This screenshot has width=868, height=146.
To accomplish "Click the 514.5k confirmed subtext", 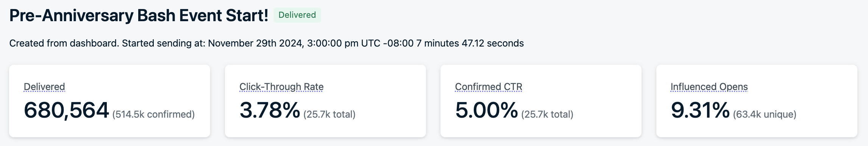I will [x=153, y=114].
